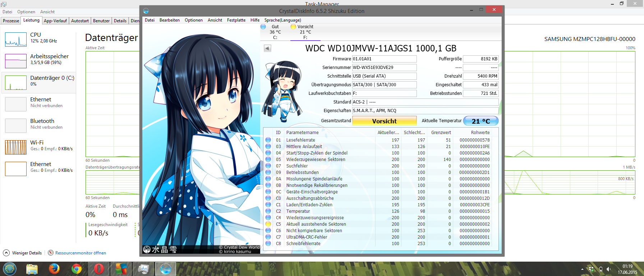Click the Weniger Details collapse icon
644x276 pixels.
[x=6, y=253]
